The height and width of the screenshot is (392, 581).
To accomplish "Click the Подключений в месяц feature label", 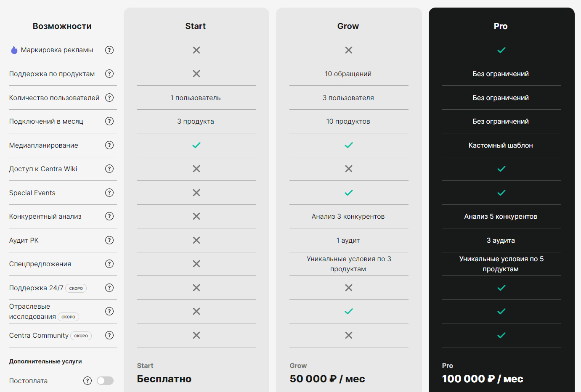I will coord(46,121).
